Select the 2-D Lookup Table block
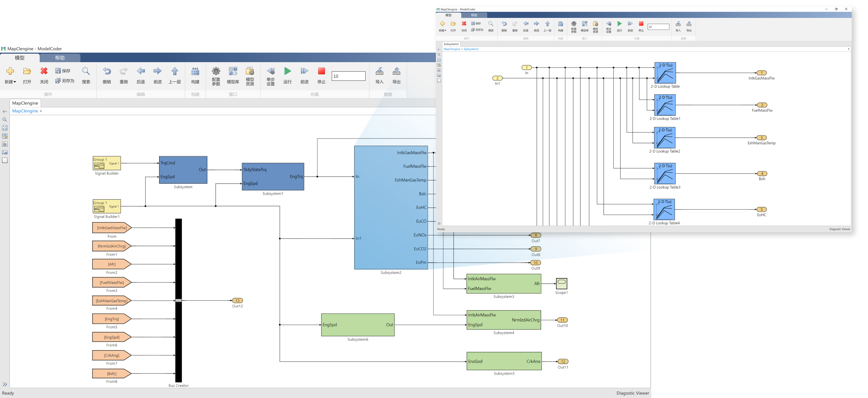Screen dimensions: 868x398 pos(665,73)
